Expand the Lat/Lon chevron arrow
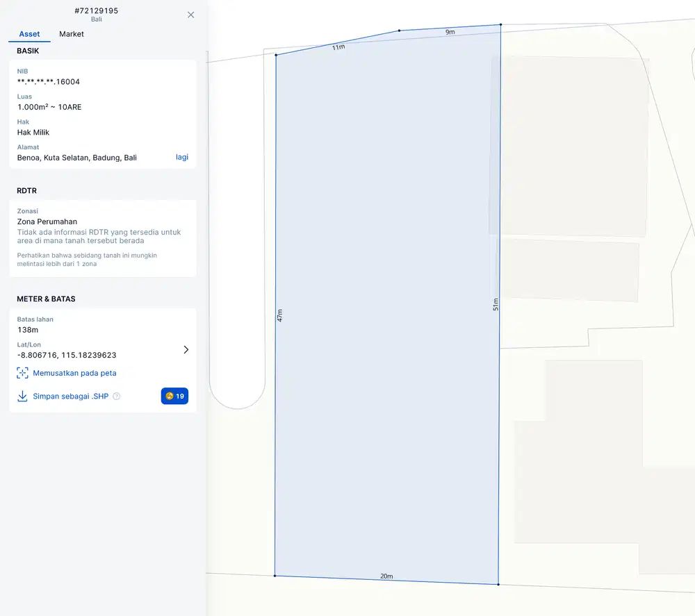The height and width of the screenshot is (616, 695). coord(186,349)
